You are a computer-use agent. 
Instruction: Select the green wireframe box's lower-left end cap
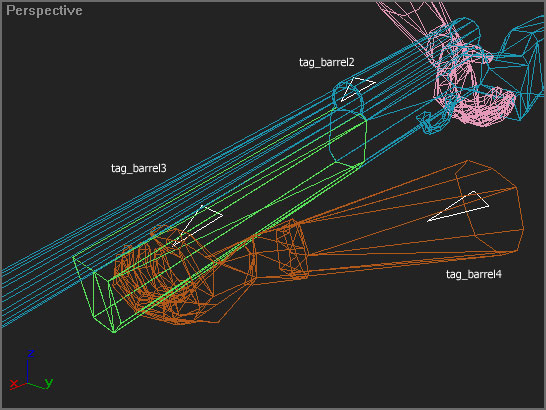[x=97, y=295]
